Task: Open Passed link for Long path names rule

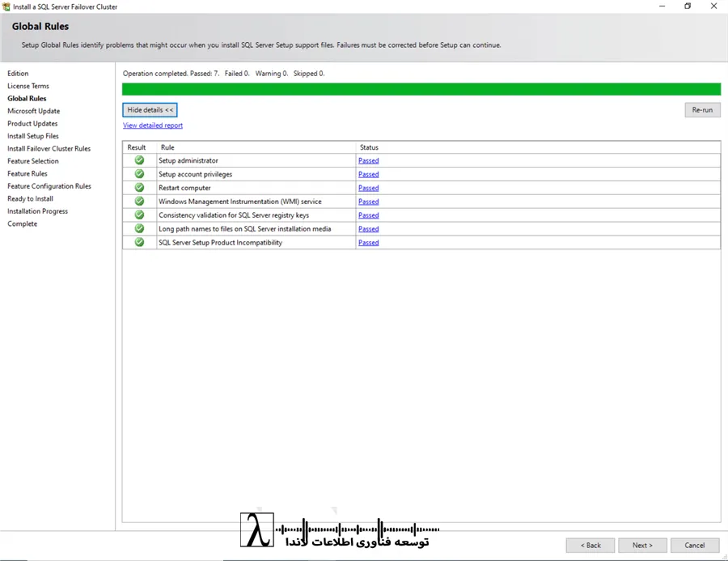Action: [x=368, y=229]
